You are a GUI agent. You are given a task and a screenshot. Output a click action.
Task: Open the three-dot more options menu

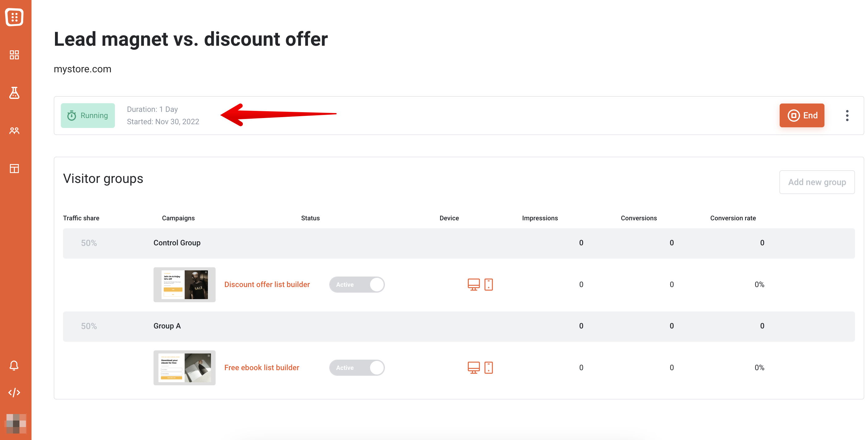point(847,115)
